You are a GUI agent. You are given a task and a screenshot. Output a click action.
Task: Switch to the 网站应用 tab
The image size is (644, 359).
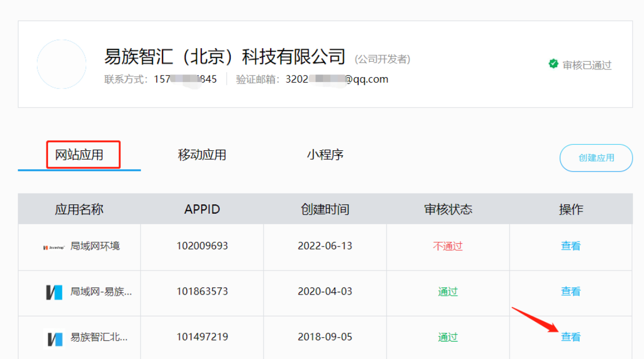(x=79, y=155)
